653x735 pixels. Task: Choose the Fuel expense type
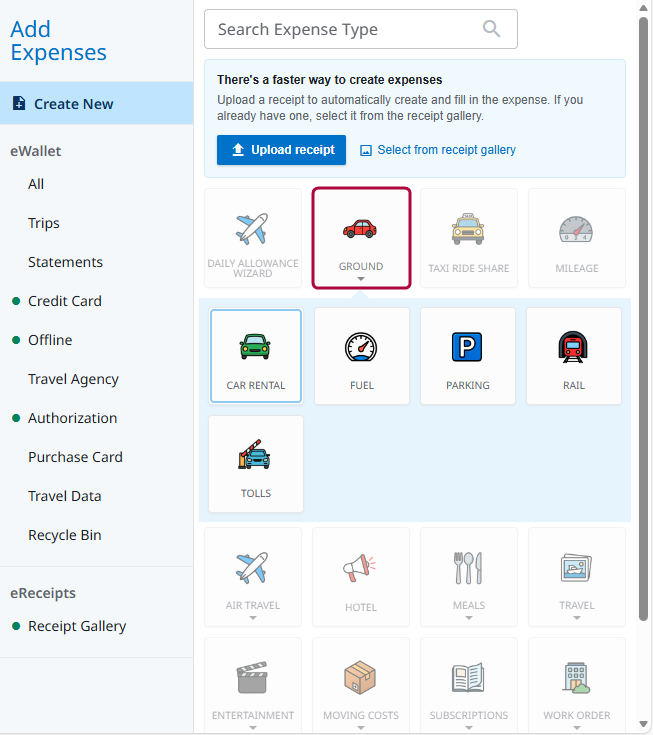362,356
